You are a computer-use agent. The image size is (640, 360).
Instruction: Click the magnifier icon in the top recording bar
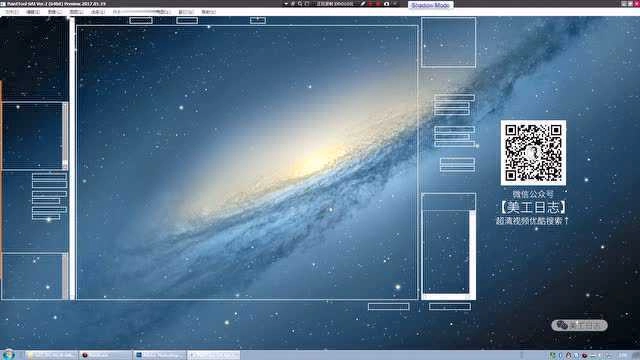pos(300,4)
